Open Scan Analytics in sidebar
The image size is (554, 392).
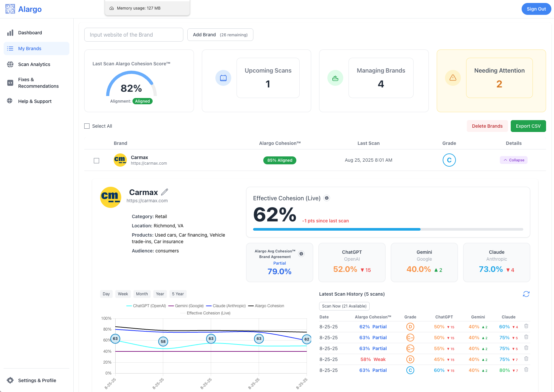[34, 64]
